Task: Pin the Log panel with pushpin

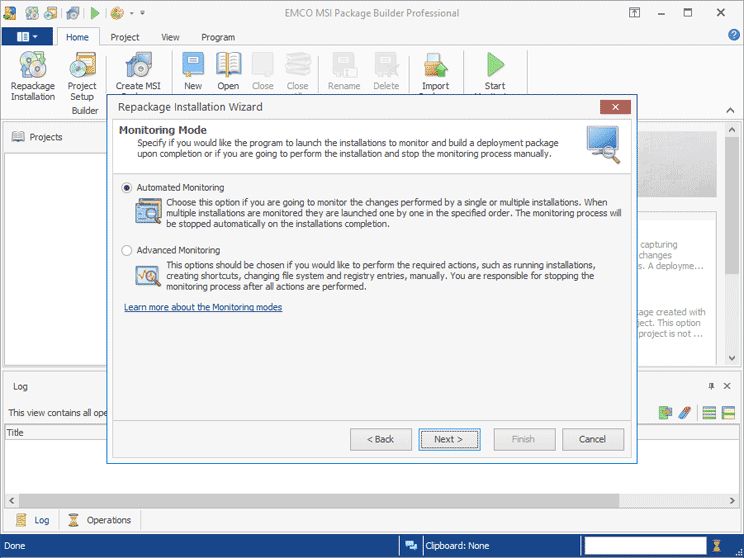Action: tap(711, 386)
